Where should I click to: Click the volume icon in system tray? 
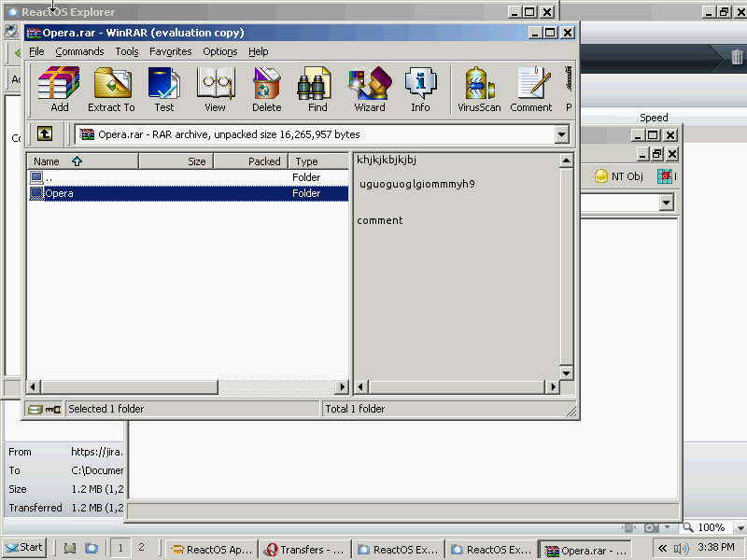click(682, 549)
